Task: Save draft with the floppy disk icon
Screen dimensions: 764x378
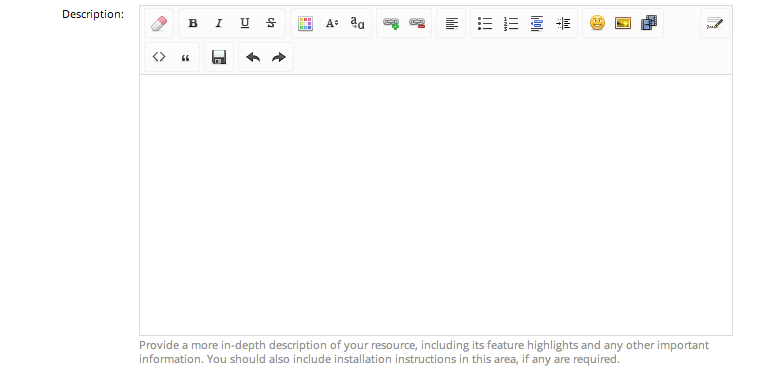Action: 219,57
